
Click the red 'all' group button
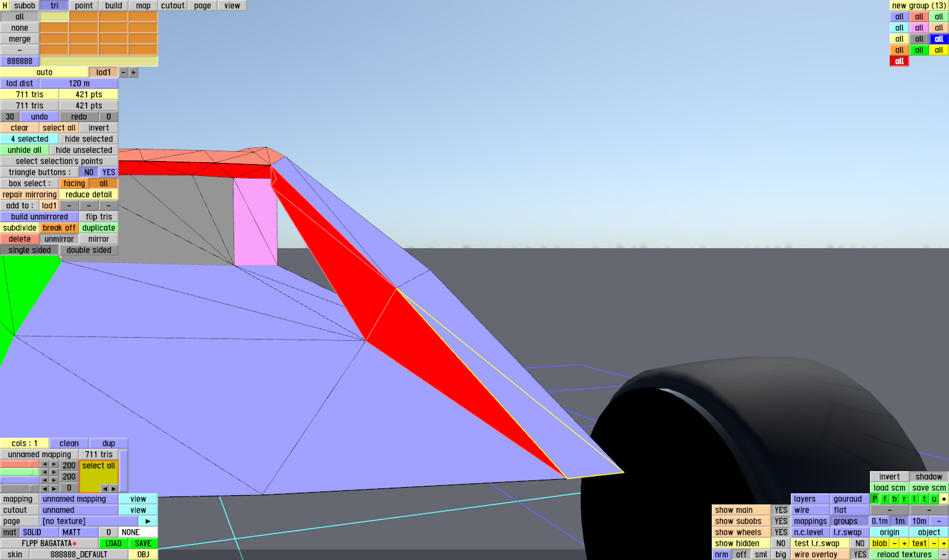pos(900,61)
